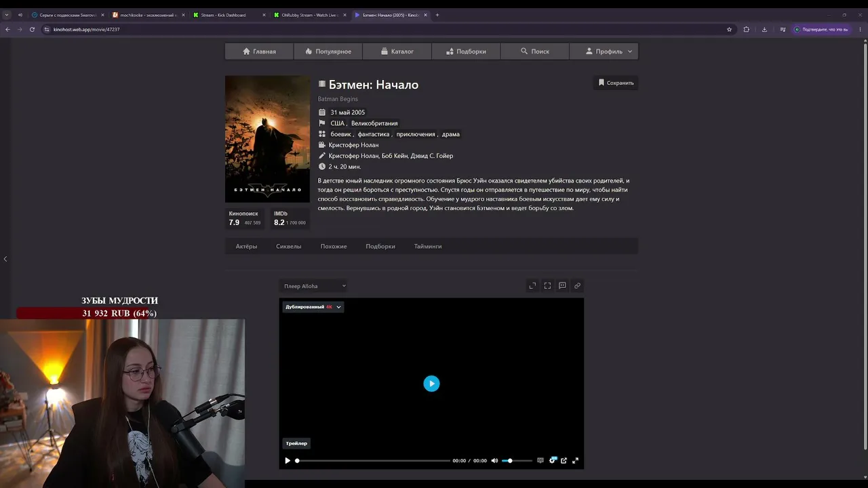
Task: Open the Главная home page
Action: tap(259, 52)
